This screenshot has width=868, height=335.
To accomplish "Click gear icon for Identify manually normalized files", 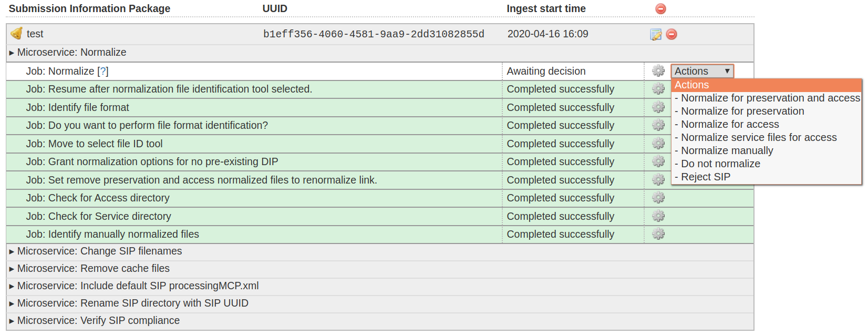I will 658,234.
